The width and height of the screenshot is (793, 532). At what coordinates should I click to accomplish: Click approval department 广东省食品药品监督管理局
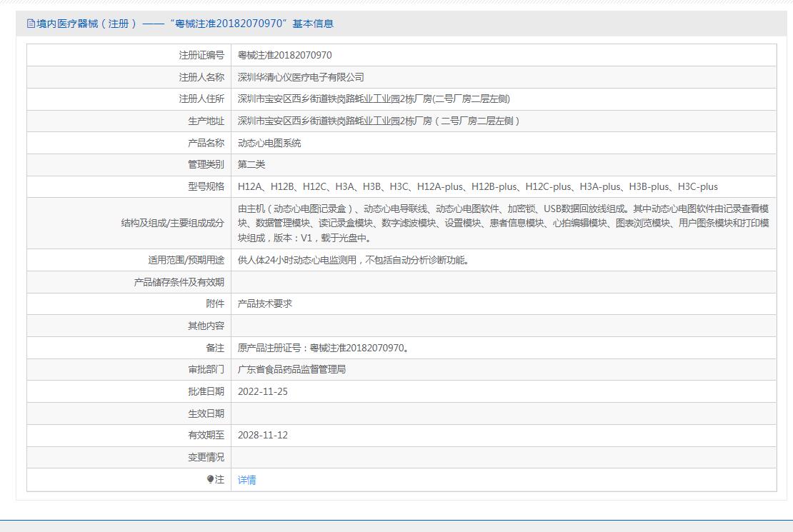(x=291, y=369)
